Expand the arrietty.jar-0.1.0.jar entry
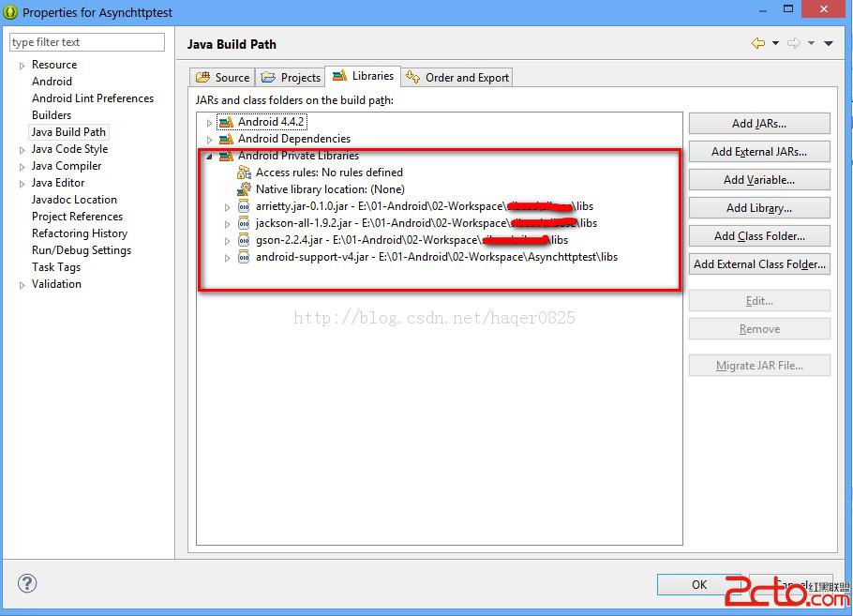853x616 pixels. click(228, 207)
